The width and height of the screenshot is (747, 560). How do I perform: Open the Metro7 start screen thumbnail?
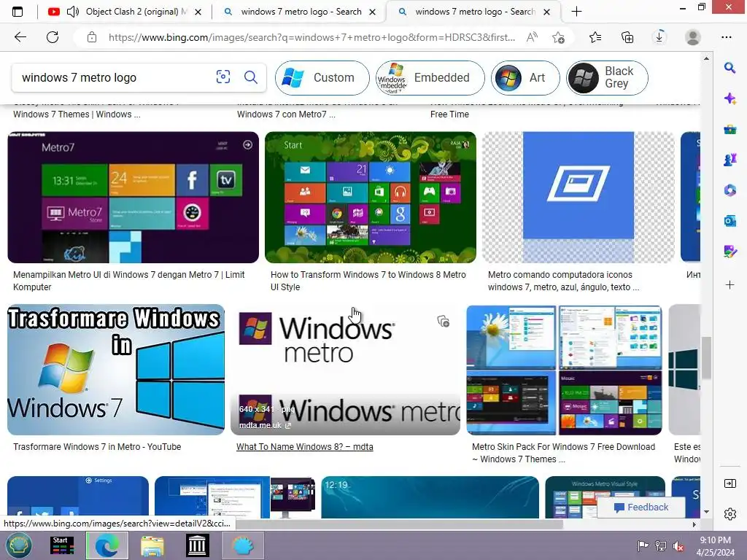tap(133, 197)
